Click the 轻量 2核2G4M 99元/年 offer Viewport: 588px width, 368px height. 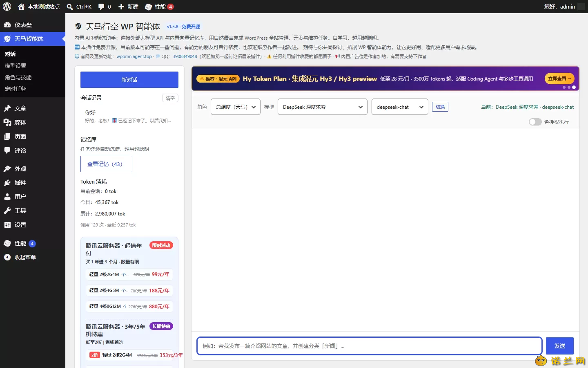pos(129,274)
